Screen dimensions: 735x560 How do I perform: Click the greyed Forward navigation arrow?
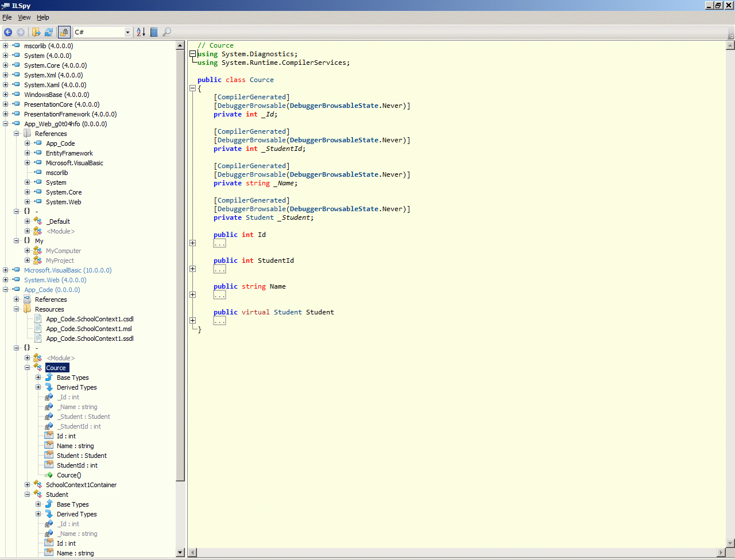21,32
